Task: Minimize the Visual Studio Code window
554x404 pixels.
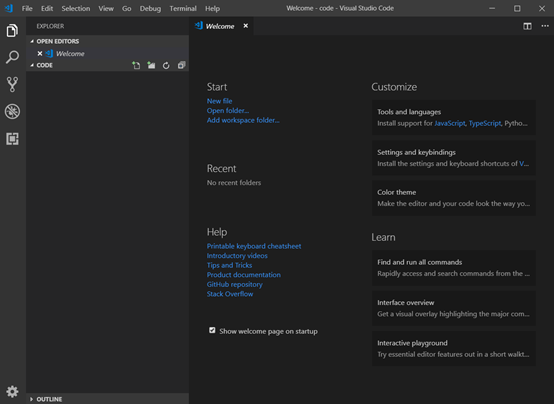Action: pyautogui.click(x=492, y=8)
